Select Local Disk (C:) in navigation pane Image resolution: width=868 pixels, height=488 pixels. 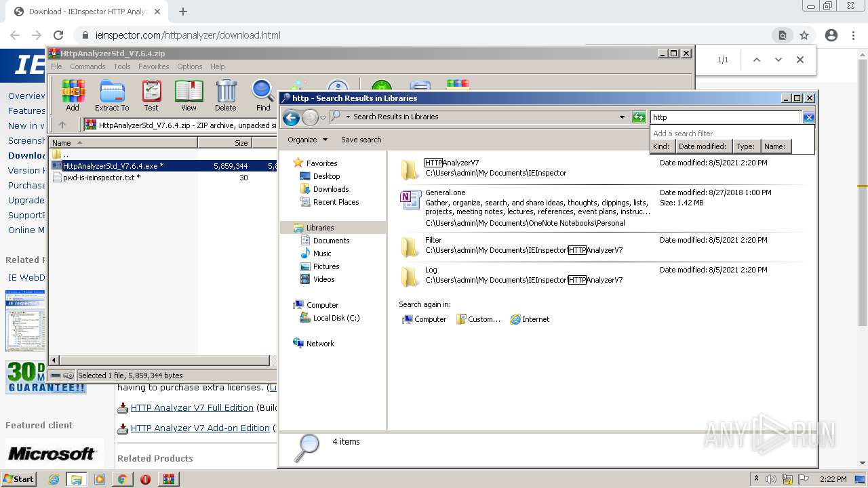point(336,318)
